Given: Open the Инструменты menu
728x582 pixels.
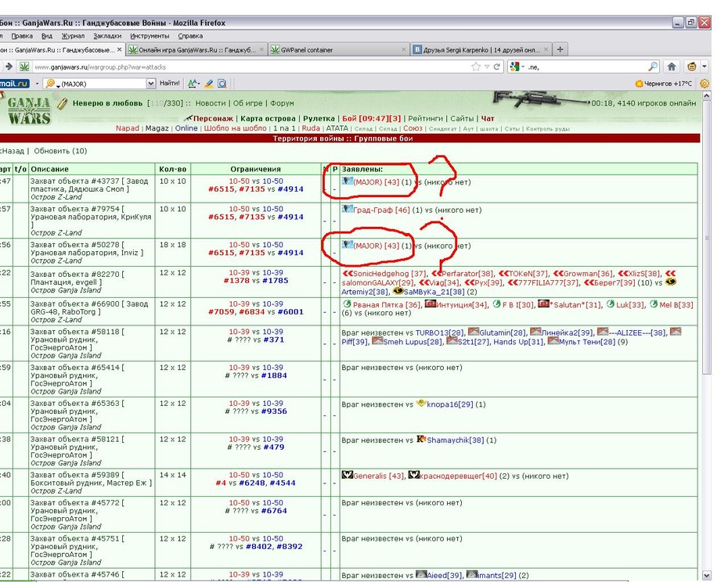Looking at the screenshot, I should coord(150,36).
